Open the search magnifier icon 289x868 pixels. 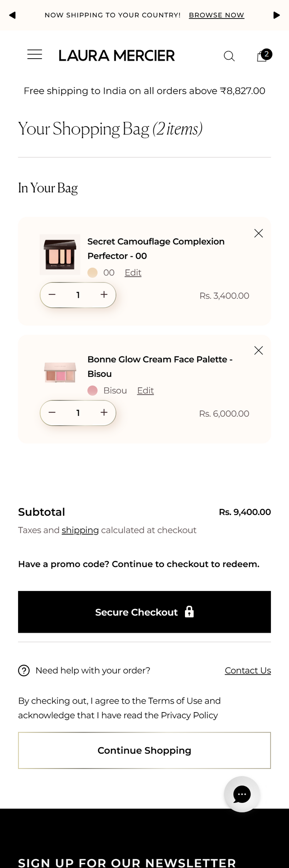tap(229, 56)
